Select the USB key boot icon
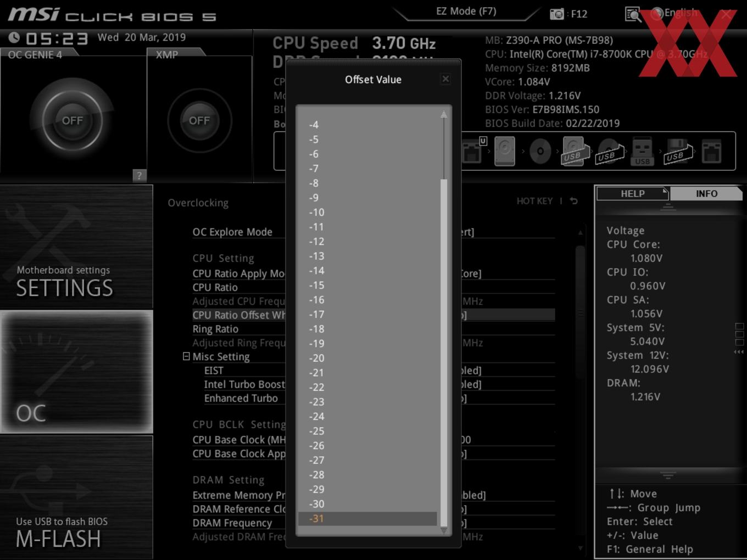 point(642,152)
